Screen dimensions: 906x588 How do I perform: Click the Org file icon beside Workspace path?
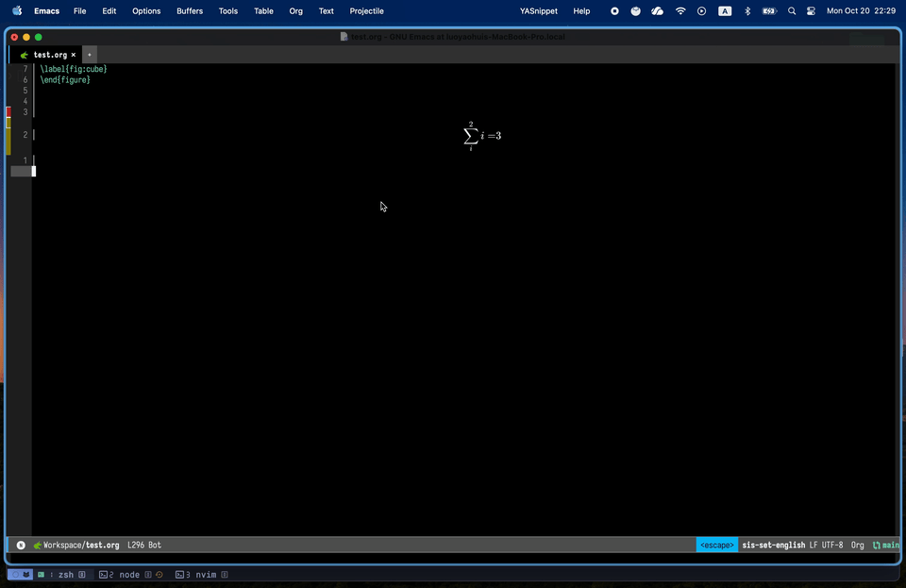pyautogui.click(x=39, y=545)
